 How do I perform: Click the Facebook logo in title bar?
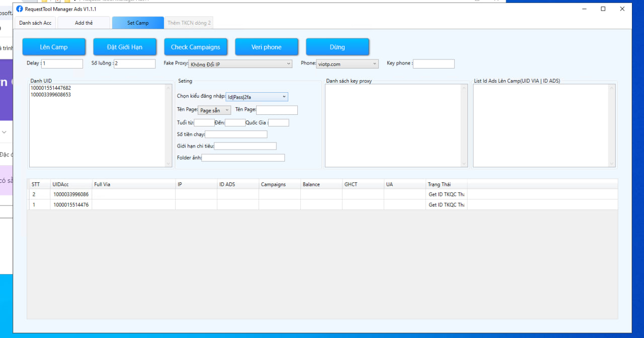[20, 9]
